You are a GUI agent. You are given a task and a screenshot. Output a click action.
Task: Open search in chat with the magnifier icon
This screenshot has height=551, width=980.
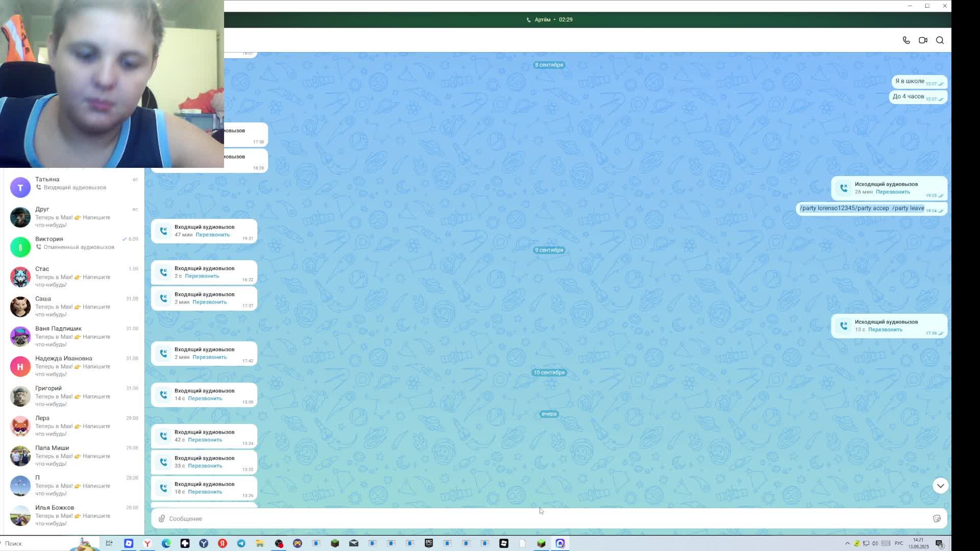(x=940, y=40)
